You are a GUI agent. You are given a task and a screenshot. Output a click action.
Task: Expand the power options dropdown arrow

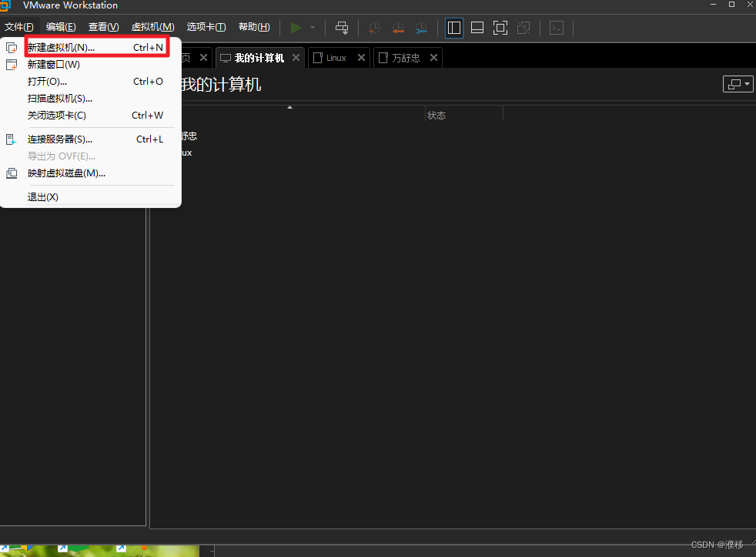click(313, 28)
